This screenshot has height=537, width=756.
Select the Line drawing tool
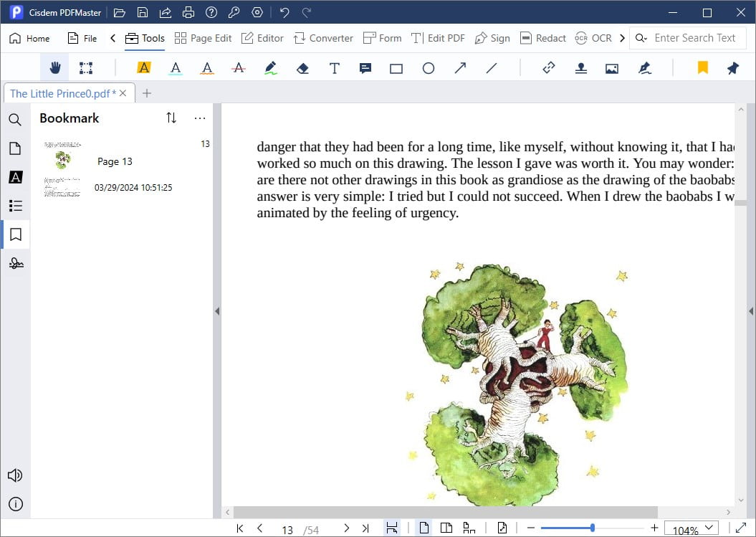(x=492, y=69)
